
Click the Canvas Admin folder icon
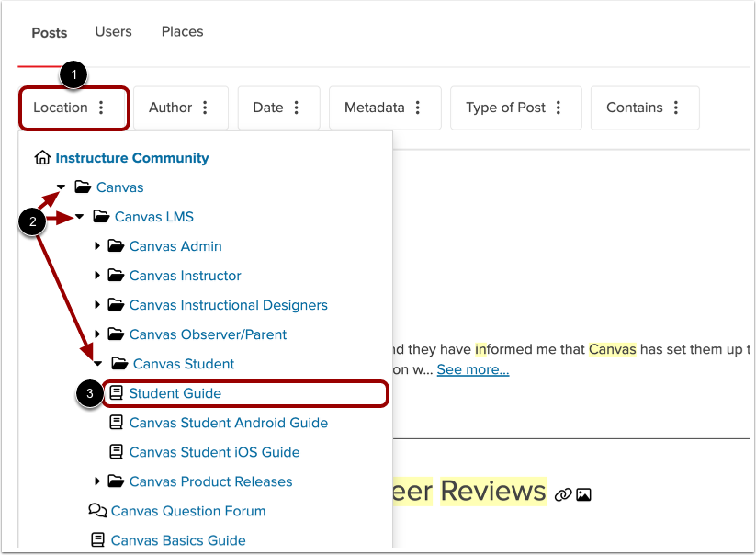pyautogui.click(x=116, y=246)
